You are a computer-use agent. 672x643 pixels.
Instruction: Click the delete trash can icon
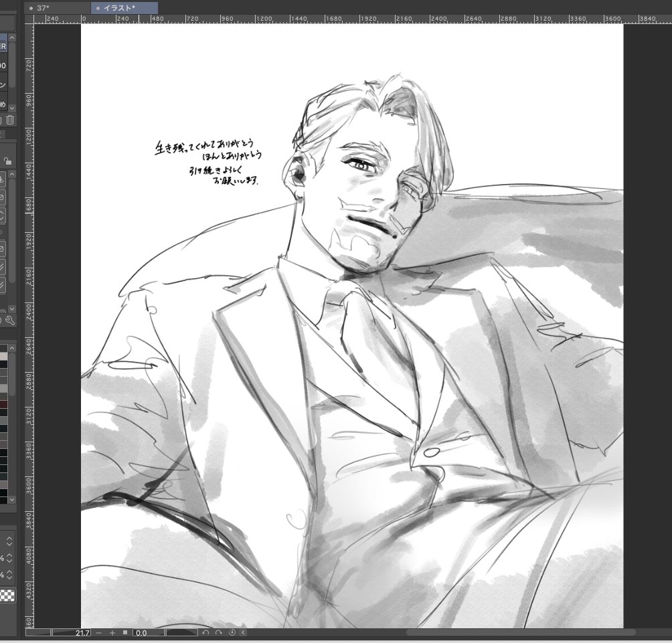10,120
